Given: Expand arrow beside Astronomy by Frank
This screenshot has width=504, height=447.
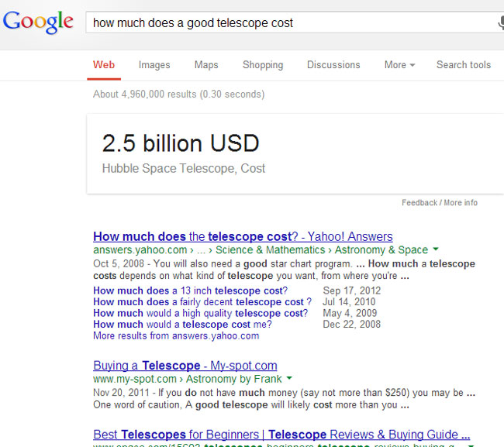Looking at the screenshot, I should [x=289, y=378].
